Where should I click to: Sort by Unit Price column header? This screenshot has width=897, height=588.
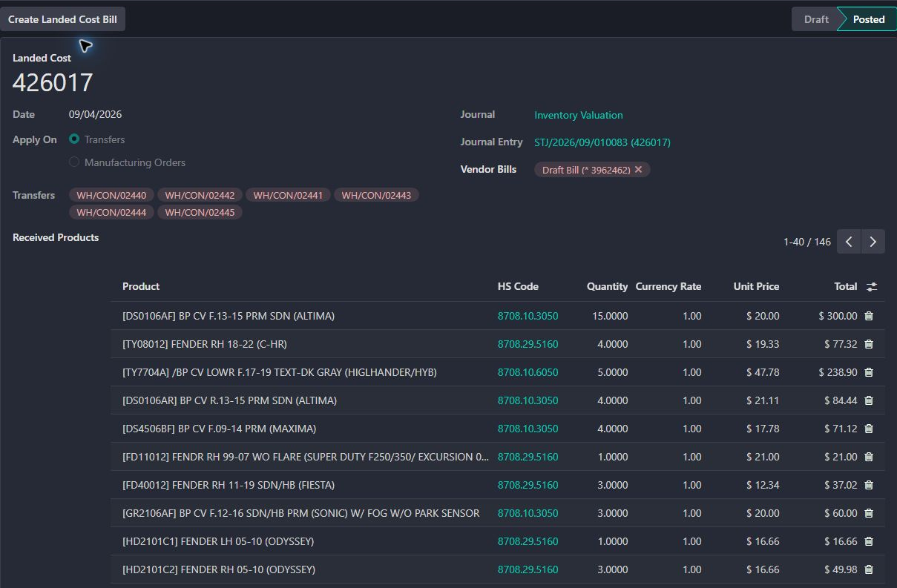pyautogui.click(x=756, y=286)
